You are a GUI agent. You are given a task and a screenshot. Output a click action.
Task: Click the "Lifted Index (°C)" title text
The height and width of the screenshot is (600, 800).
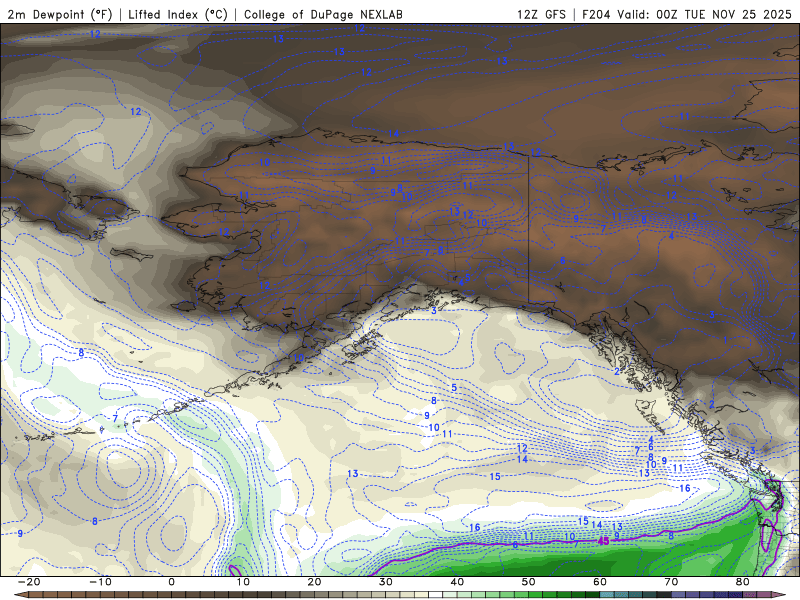point(178,14)
